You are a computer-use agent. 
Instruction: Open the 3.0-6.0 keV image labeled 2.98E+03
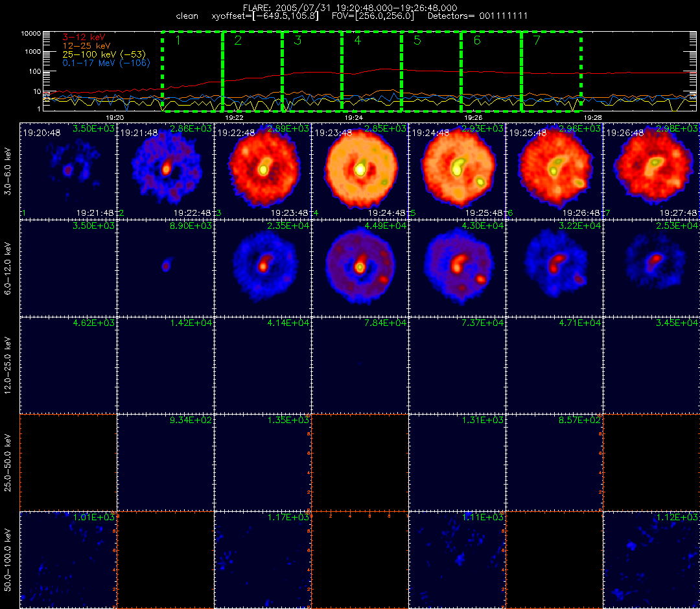[652, 171]
